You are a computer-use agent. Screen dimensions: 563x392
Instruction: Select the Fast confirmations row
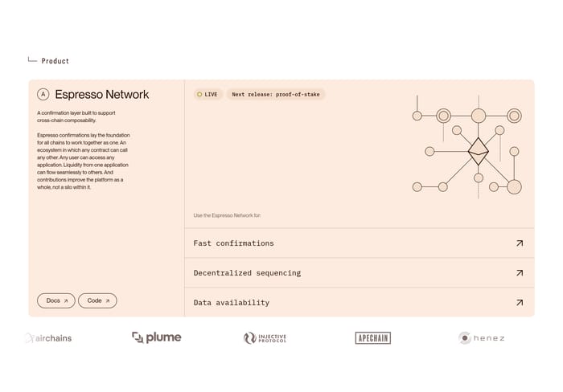[360, 243]
